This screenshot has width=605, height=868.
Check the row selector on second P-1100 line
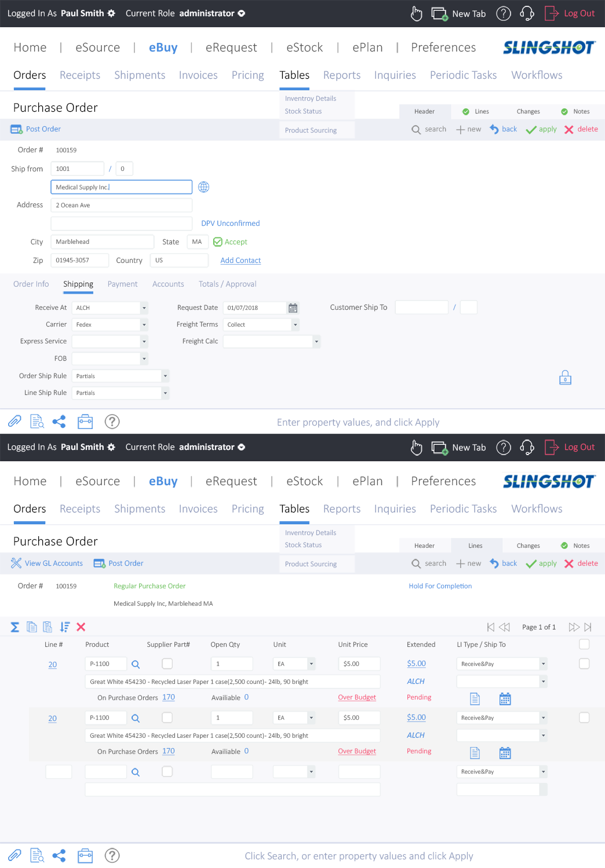point(584,717)
